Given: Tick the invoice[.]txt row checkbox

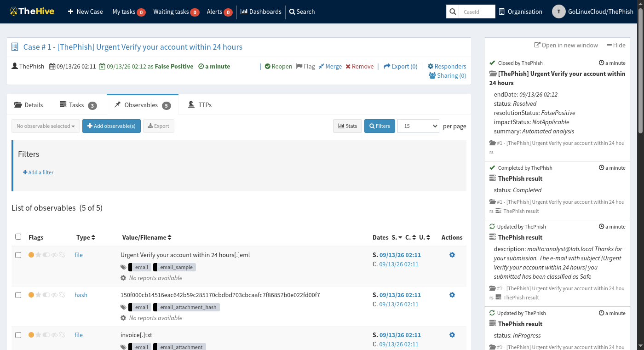Looking at the screenshot, I should 18,335.
